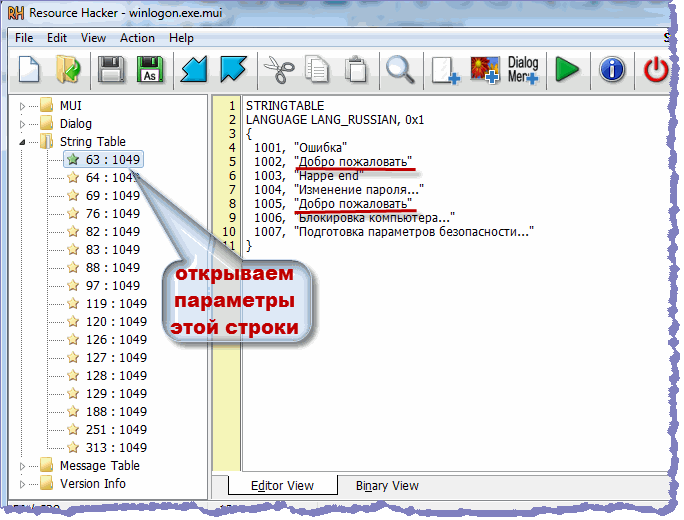684x520 pixels.
Task: Select string table entry 251 : 1049
Action: point(116,430)
